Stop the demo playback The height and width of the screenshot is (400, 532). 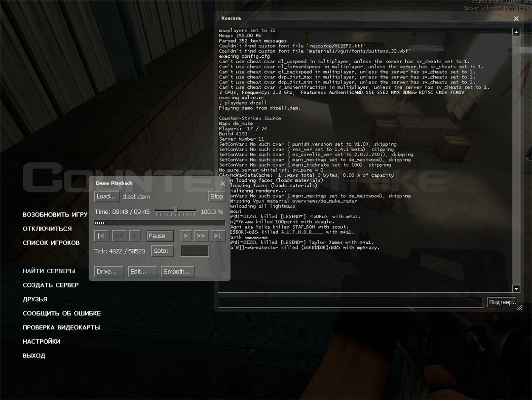(x=217, y=196)
